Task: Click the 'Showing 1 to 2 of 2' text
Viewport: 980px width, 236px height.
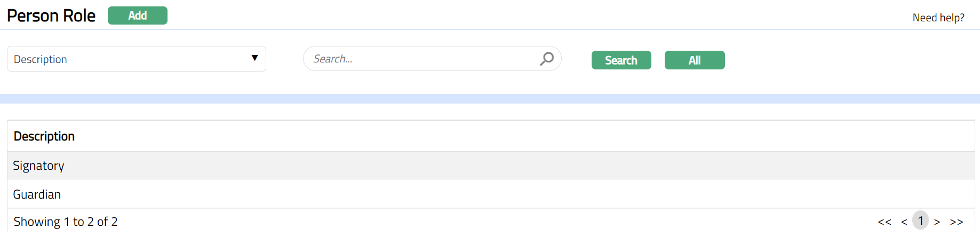Action: (66, 222)
